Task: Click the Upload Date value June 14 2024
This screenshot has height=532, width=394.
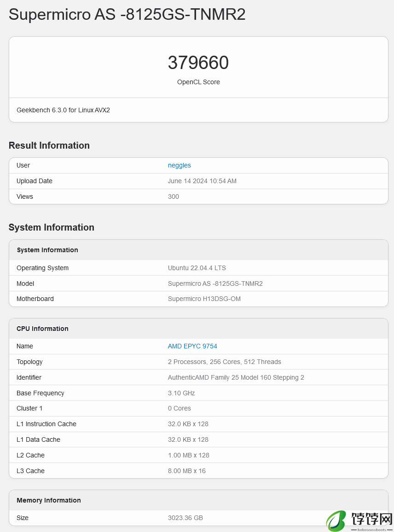Action: click(x=202, y=181)
